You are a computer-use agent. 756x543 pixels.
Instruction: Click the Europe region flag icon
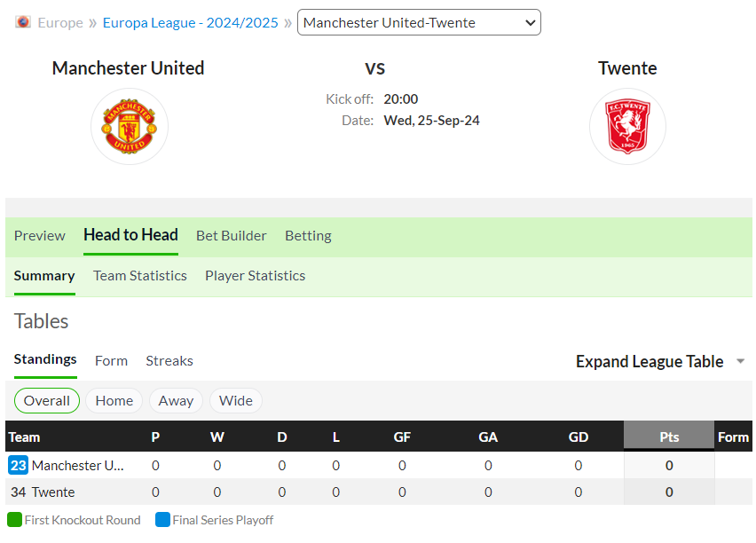coord(23,22)
